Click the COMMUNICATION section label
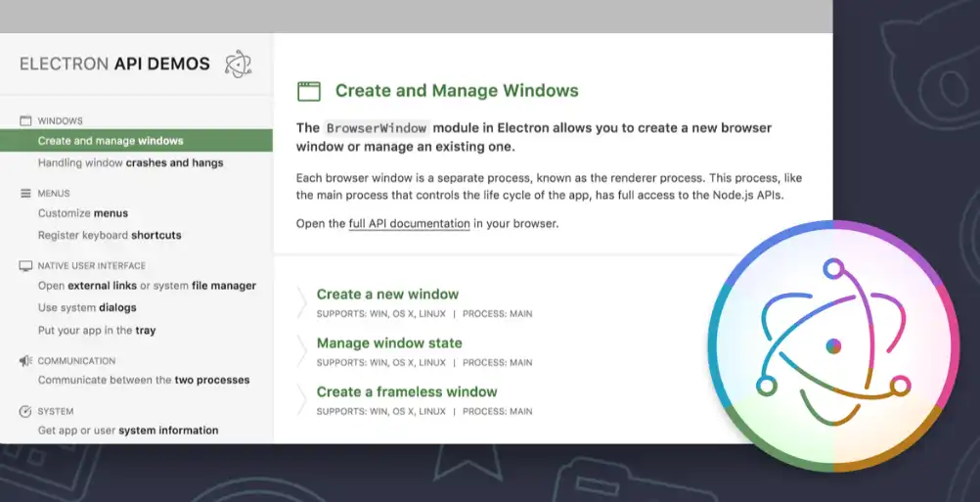 [76, 361]
